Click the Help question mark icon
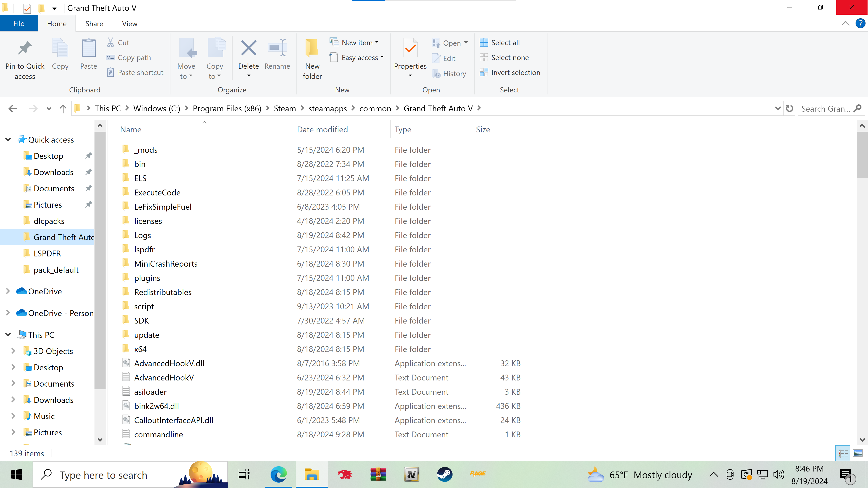Viewport: 868px width, 488px height. pyautogui.click(x=860, y=23)
